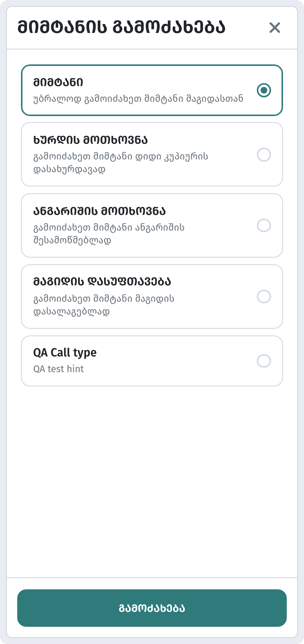Screen dimensions: 304x644
Task: Click the მაგიდის დასუფთავება heading text
Action: click(x=102, y=282)
